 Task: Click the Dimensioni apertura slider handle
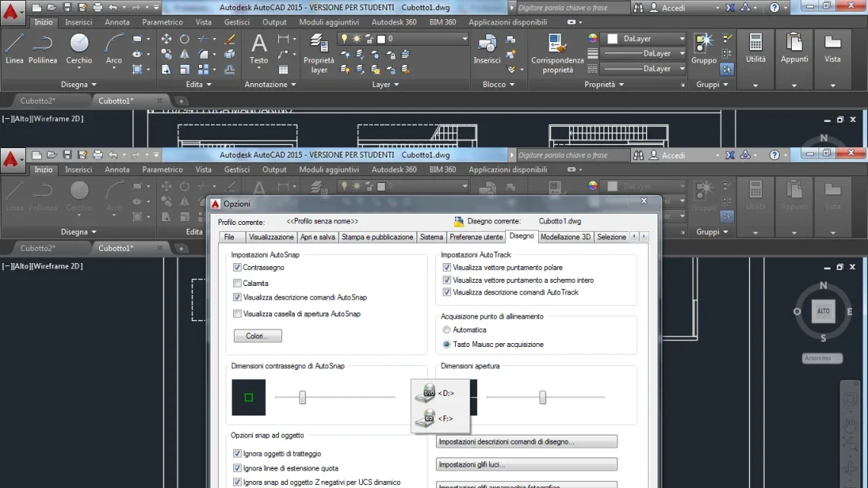click(543, 397)
